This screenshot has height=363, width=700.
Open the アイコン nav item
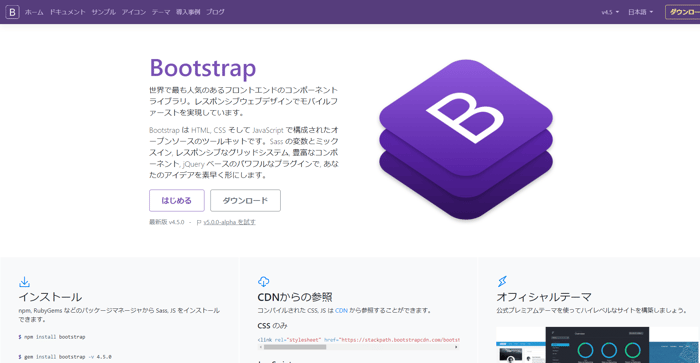pos(134,12)
